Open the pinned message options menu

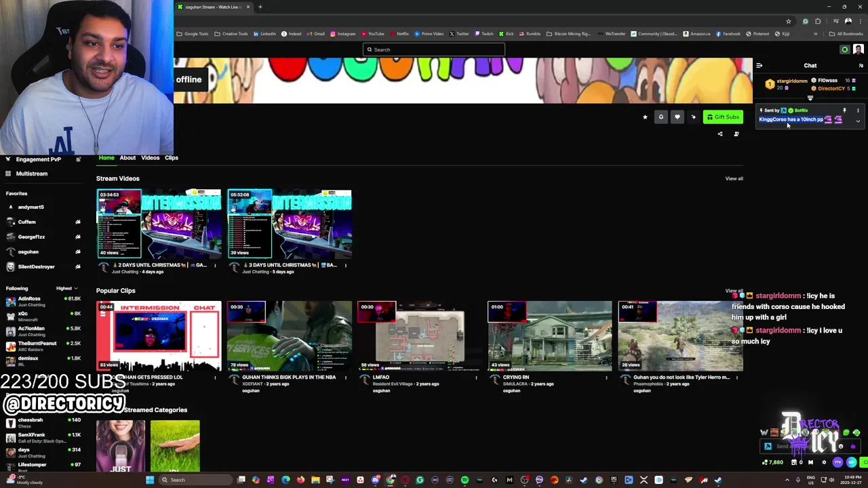858,110
